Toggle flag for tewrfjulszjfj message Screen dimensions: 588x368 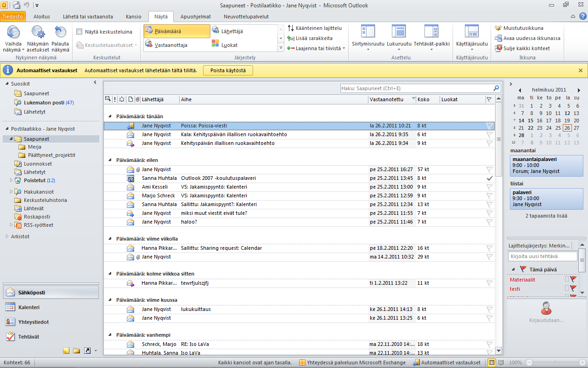(490, 283)
